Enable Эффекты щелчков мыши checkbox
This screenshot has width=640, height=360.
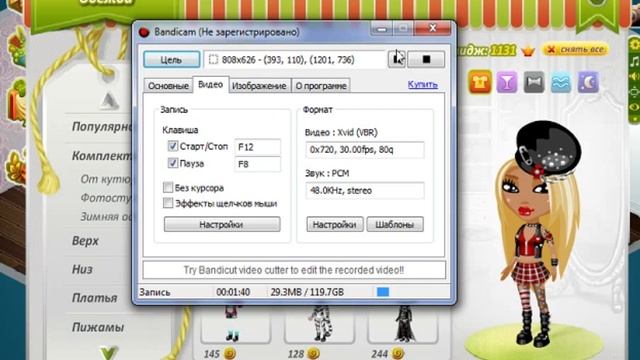(x=168, y=203)
